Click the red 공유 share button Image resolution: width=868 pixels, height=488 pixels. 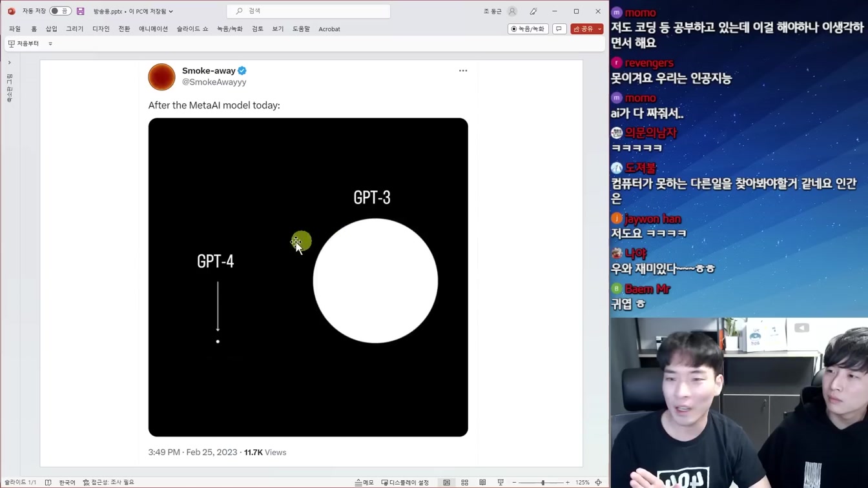pos(583,29)
